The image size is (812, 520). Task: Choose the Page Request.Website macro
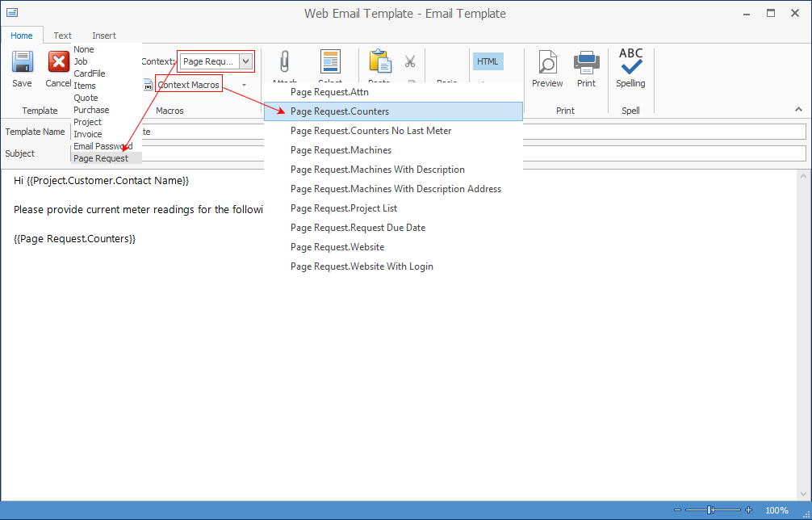(x=394, y=246)
